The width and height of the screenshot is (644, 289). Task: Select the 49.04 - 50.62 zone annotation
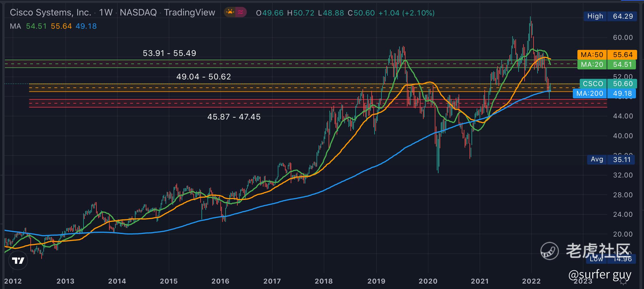(x=203, y=77)
